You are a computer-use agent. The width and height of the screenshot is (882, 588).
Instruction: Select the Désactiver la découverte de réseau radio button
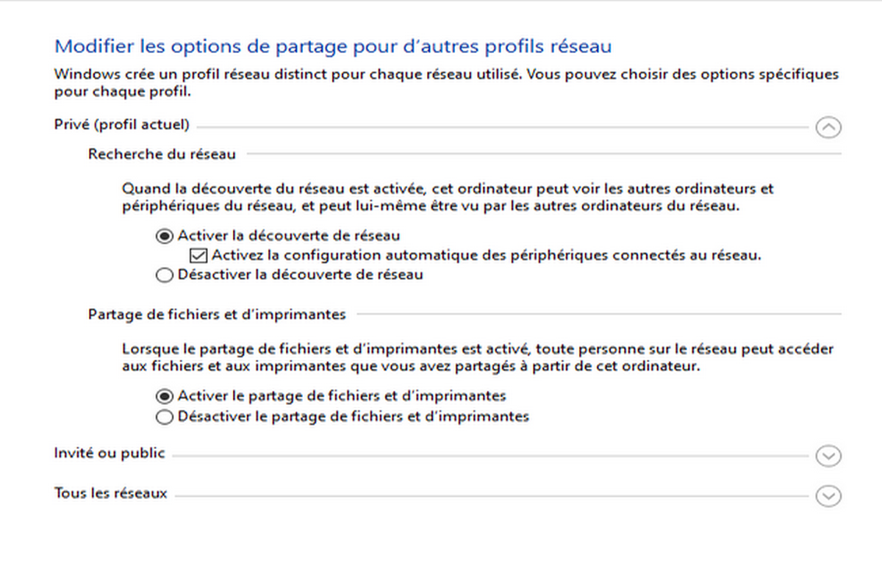click(164, 276)
